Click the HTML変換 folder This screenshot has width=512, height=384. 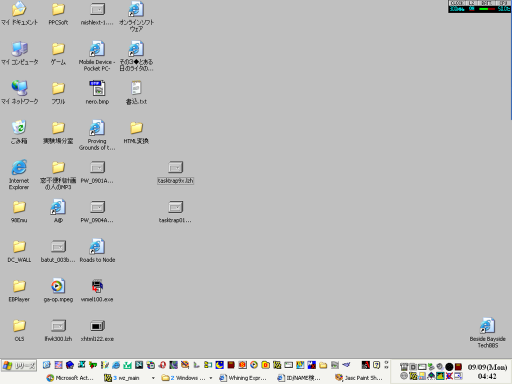pos(136,132)
